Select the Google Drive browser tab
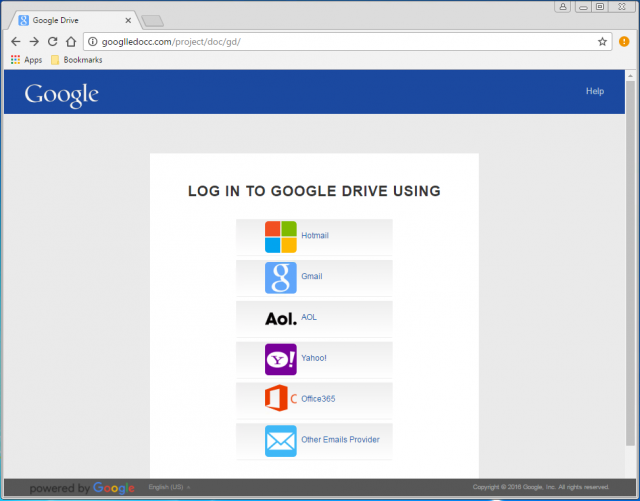 tap(76, 20)
